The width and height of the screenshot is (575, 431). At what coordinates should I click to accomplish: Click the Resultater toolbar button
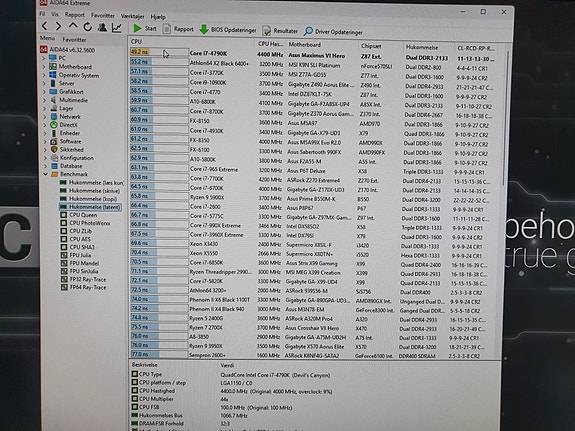[x=280, y=31]
